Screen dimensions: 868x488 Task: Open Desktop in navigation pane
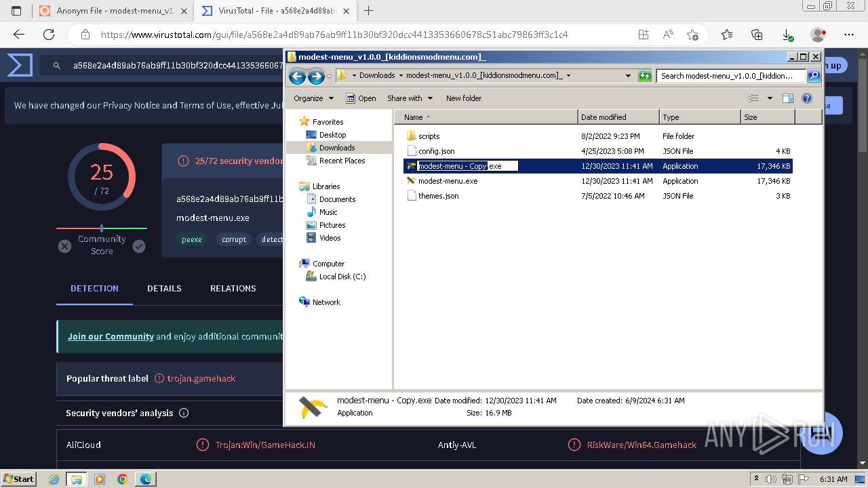332,135
